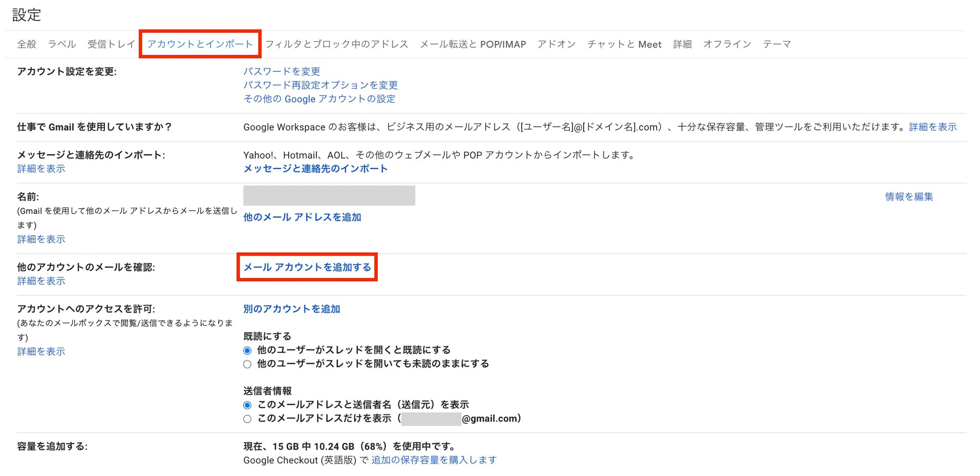Select 他のユーザーがスレッドを開いても未読のままにする option

[x=247, y=364]
